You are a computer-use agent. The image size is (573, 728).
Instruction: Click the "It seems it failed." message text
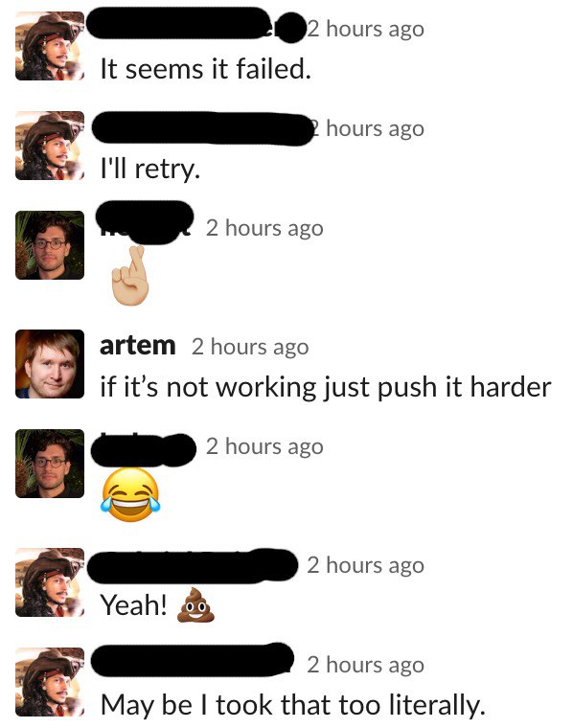206,69
